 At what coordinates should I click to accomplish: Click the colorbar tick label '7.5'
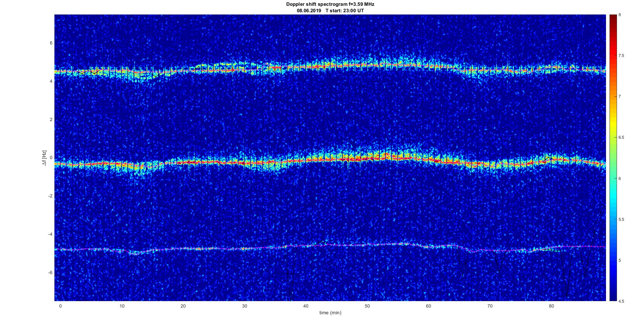(621, 56)
